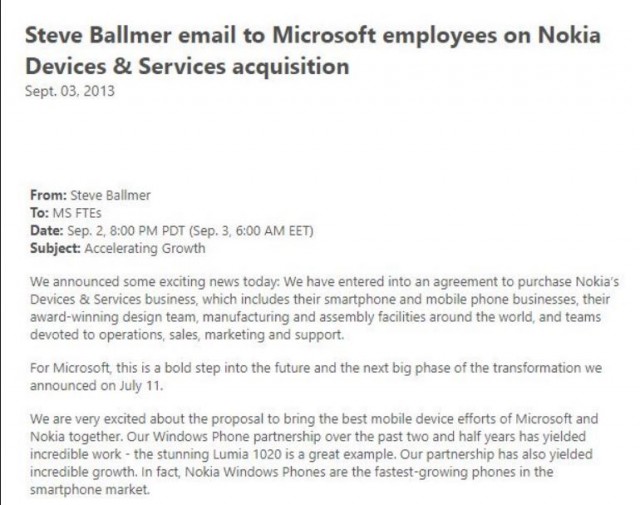Click the text 'announced on July 11.'
Viewport: 640px width, 505px height.
pos(96,386)
